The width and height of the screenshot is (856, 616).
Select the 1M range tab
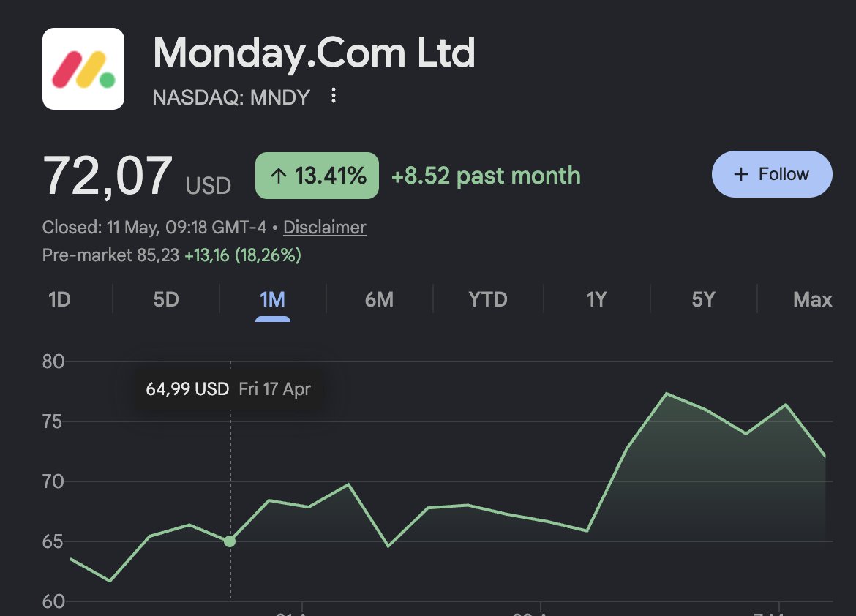[272, 299]
